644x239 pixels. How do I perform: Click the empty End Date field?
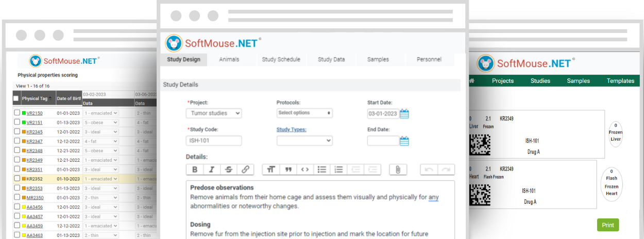pyautogui.click(x=383, y=141)
